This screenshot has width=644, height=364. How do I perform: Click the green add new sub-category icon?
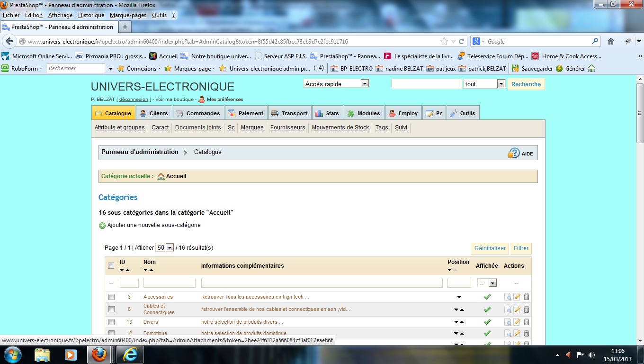[102, 226]
